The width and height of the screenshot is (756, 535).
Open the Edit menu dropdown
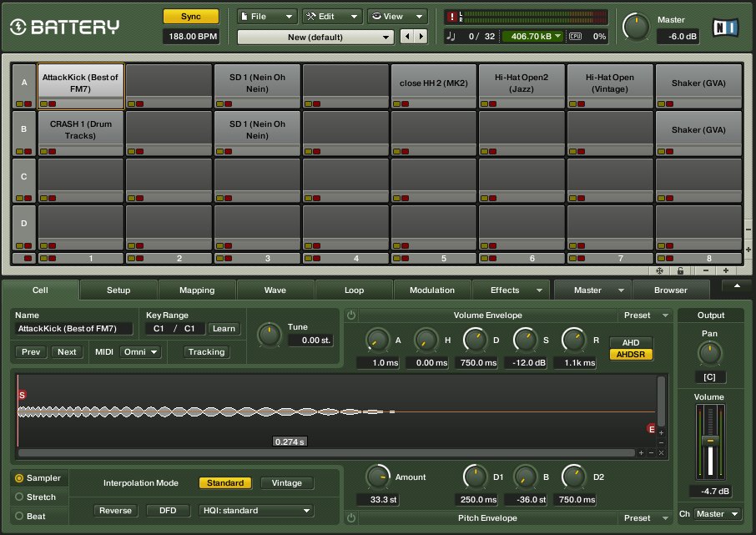pos(332,17)
